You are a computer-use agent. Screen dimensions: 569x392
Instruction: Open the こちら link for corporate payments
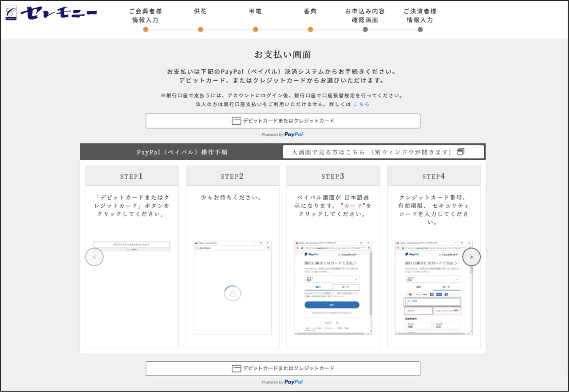tap(361, 104)
